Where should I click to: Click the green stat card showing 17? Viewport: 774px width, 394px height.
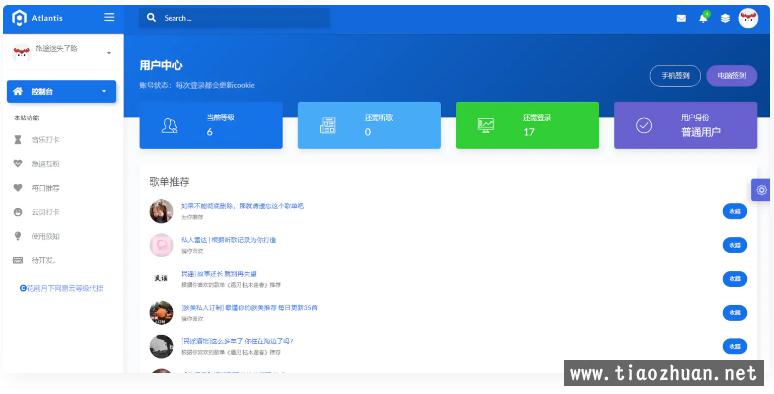point(527,125)
